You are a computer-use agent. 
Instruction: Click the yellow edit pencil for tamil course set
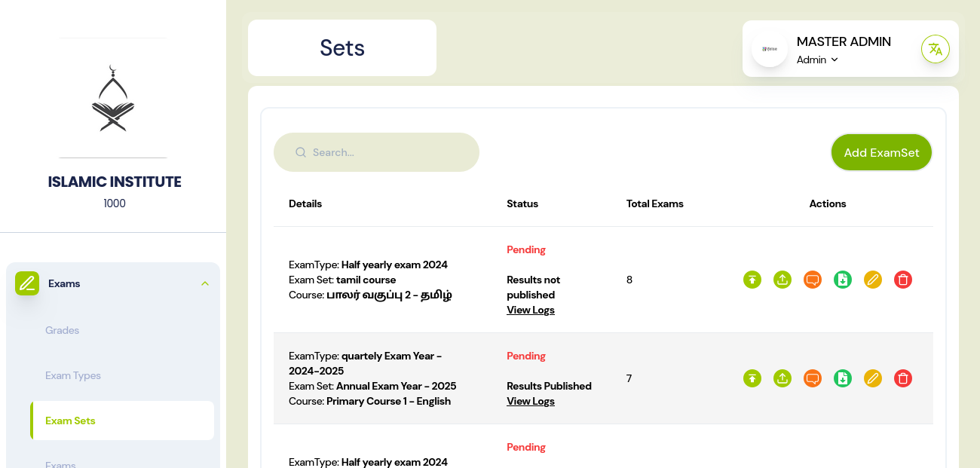[x=873, y=280]
